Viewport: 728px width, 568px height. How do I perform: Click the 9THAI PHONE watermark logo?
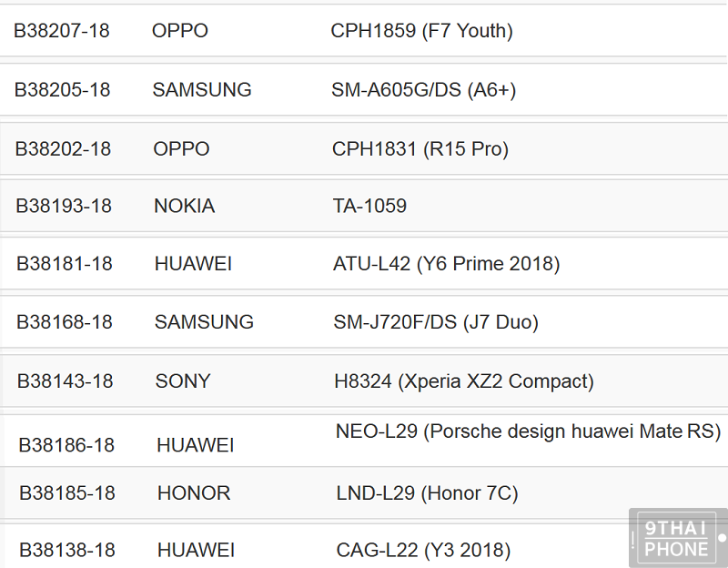point(678,538)
